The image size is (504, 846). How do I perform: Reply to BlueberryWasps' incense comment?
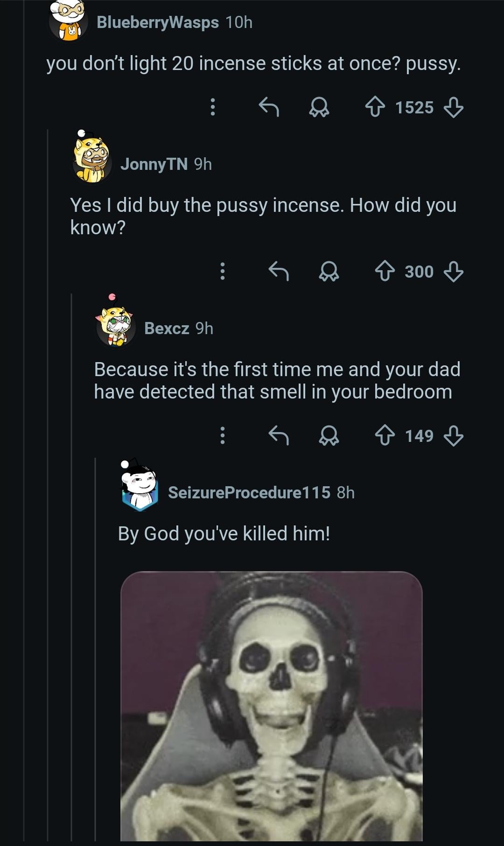269,107
